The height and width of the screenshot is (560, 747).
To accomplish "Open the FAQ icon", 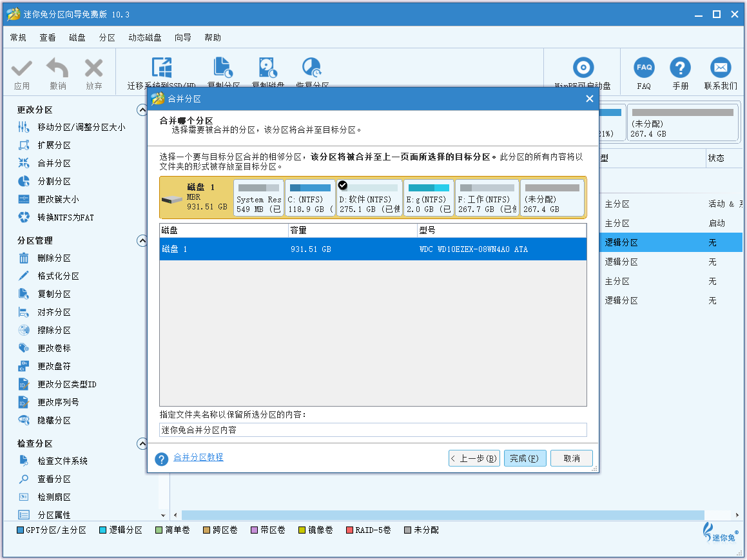I will tap(644, 67).
